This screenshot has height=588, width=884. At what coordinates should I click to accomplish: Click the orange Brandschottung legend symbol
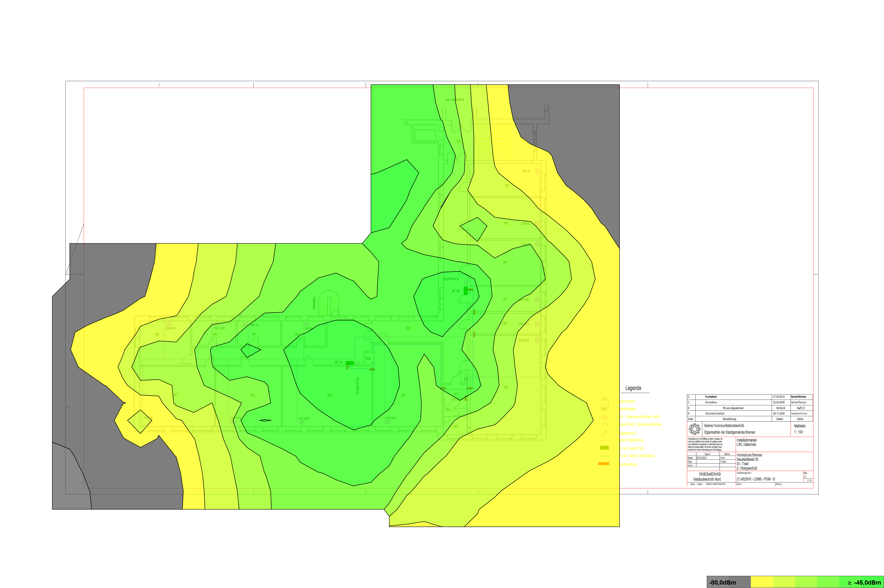(x=603, y=464)
